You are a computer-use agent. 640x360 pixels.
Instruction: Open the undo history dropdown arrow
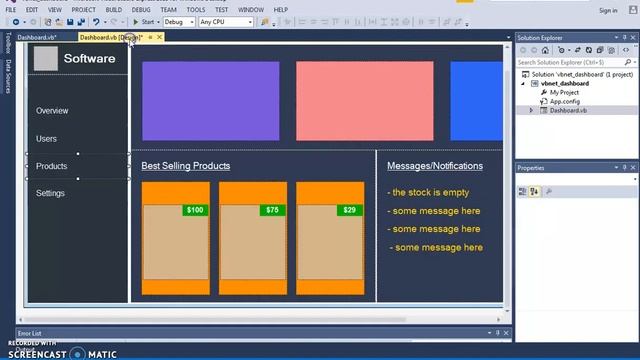[x=105, y=22]
